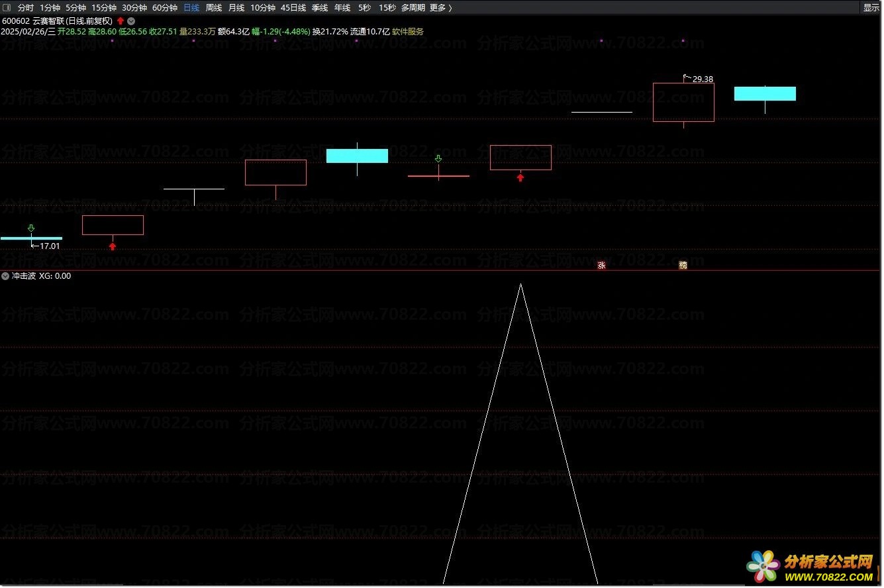Click the layout icon left of 分时
Viewport: 884px width, 588px height.
click(8, 8)
